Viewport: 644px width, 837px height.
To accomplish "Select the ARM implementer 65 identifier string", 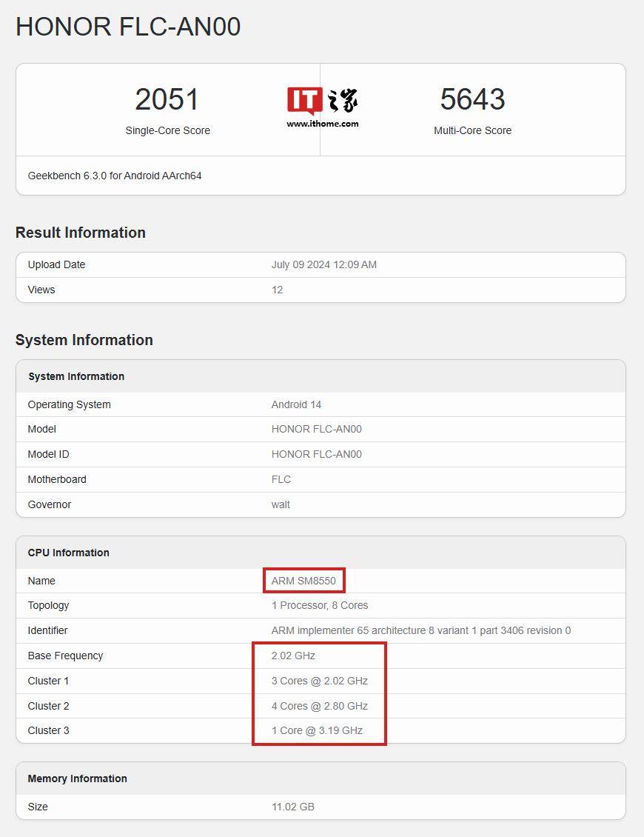I will [x=421, y=630].
